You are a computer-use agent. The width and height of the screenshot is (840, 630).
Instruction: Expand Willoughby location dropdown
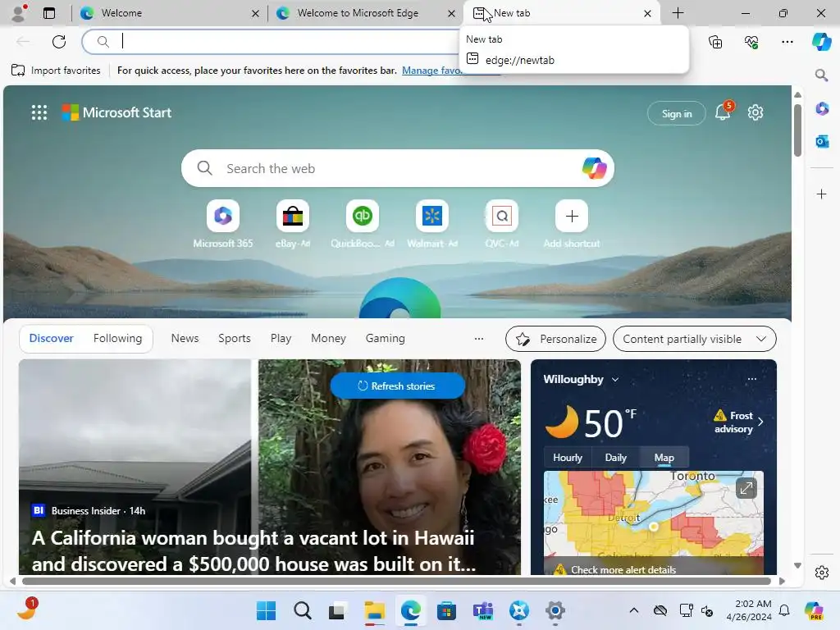615,379
